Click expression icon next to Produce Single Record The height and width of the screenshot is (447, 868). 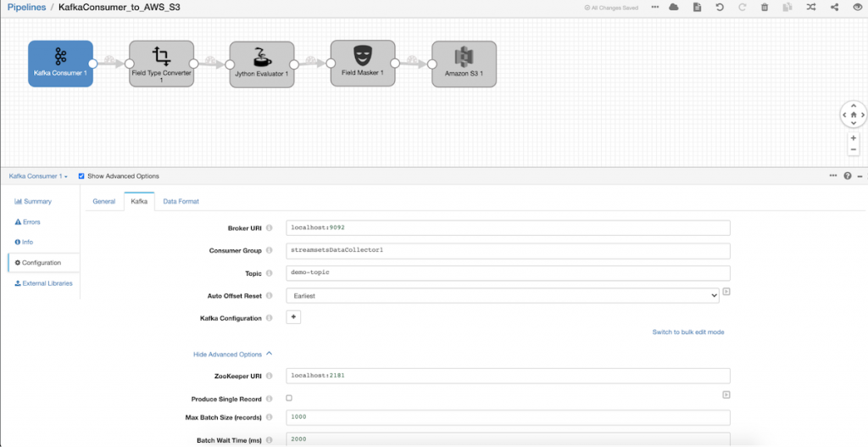click(726, 395)
